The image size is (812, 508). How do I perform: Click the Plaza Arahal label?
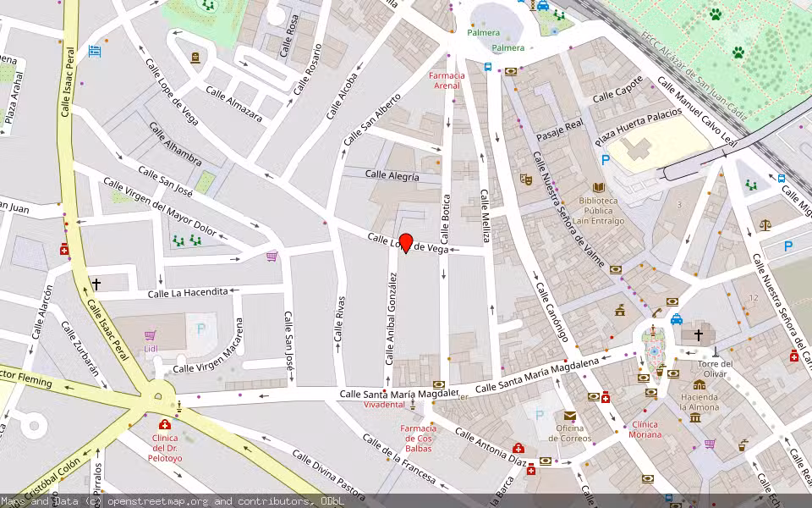point(14,97)
